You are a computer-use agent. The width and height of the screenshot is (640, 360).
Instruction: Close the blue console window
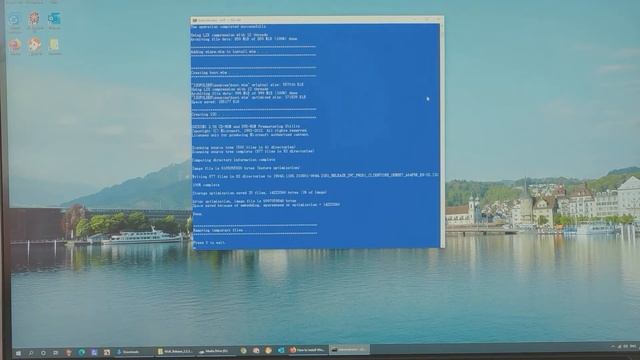[438, 19]
